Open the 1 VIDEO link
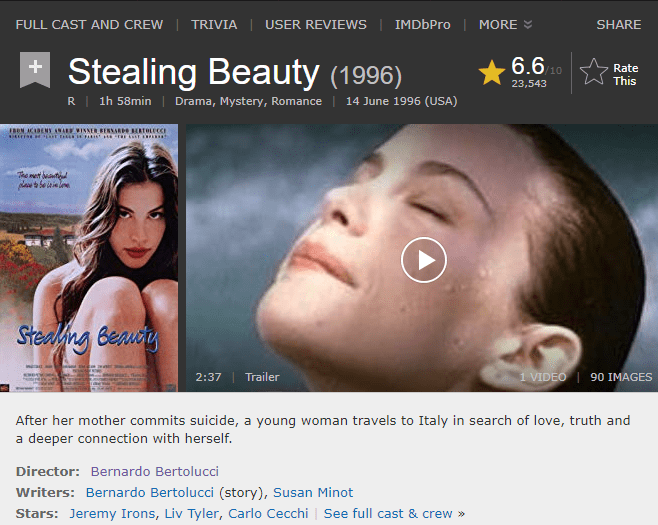The image size is (658, 525). 543,377
